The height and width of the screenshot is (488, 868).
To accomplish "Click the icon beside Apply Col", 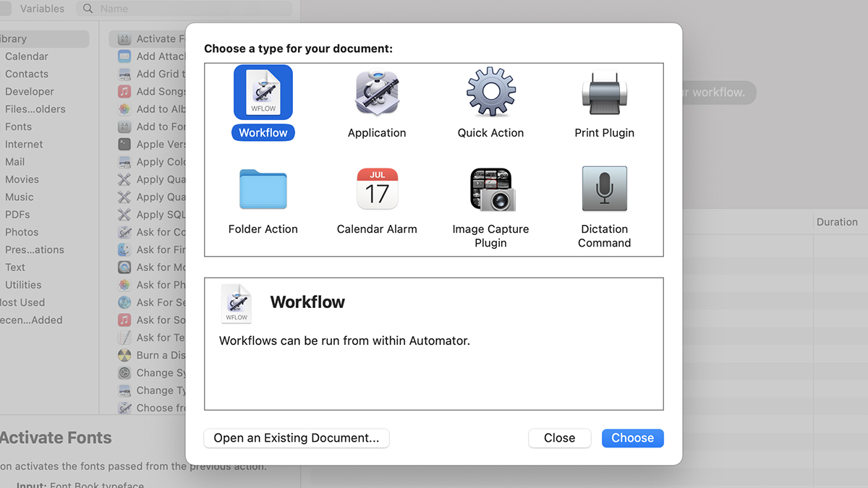I will tap(124, 162).
